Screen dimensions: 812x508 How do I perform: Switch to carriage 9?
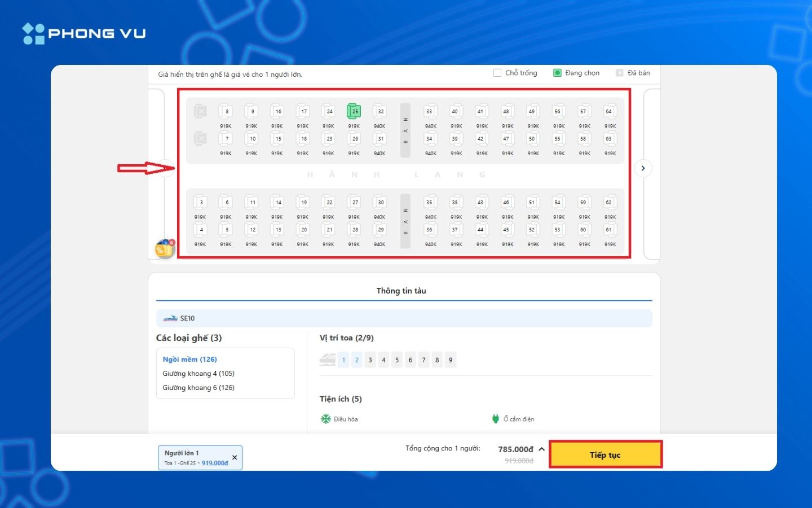pyautogui.click(x=451, y=360)
